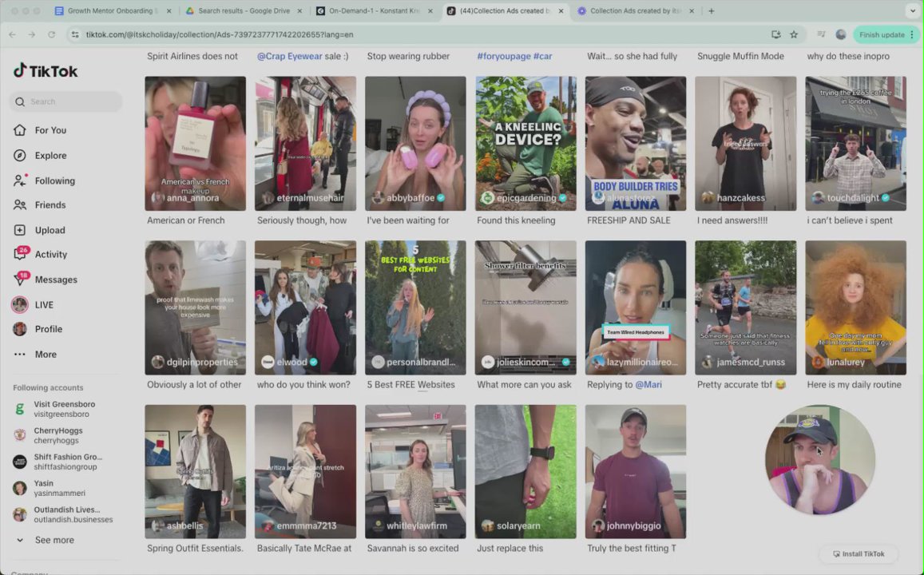Open CherryHoggs account

(x=58, y=435)
